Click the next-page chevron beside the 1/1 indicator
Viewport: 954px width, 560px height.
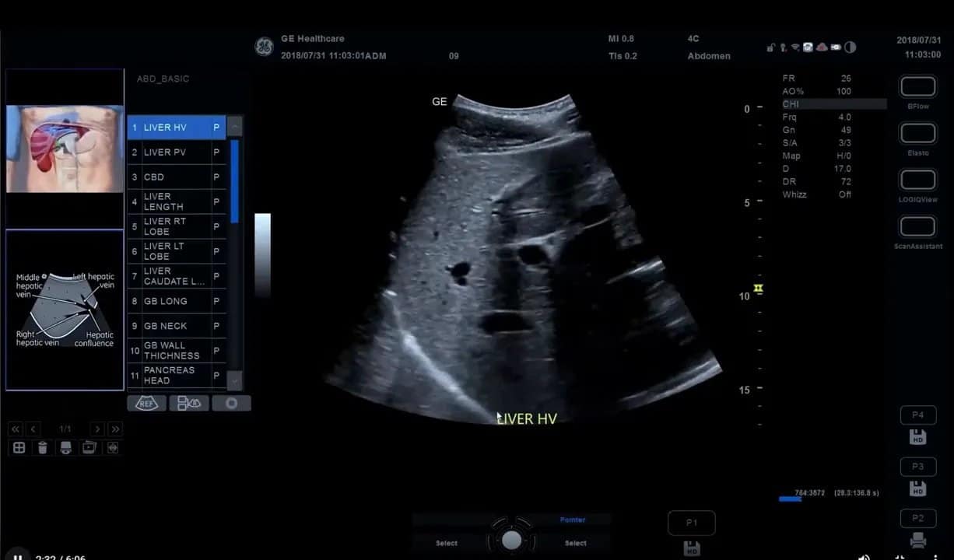point(96,428)
